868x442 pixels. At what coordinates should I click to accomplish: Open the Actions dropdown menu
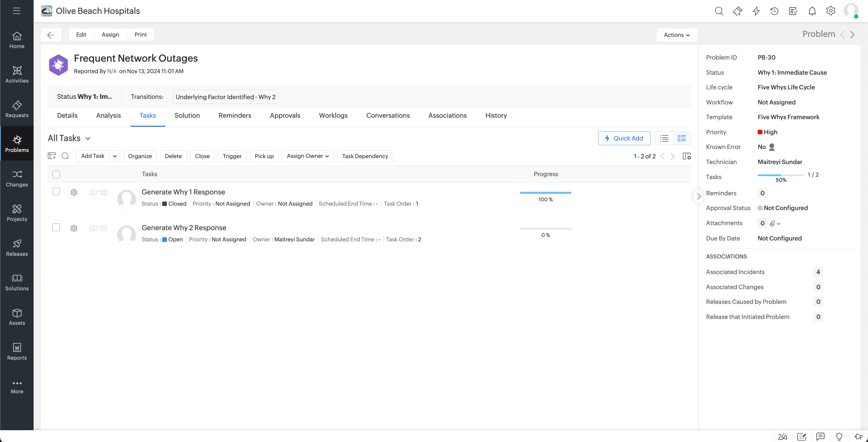(x=677, y=35)
